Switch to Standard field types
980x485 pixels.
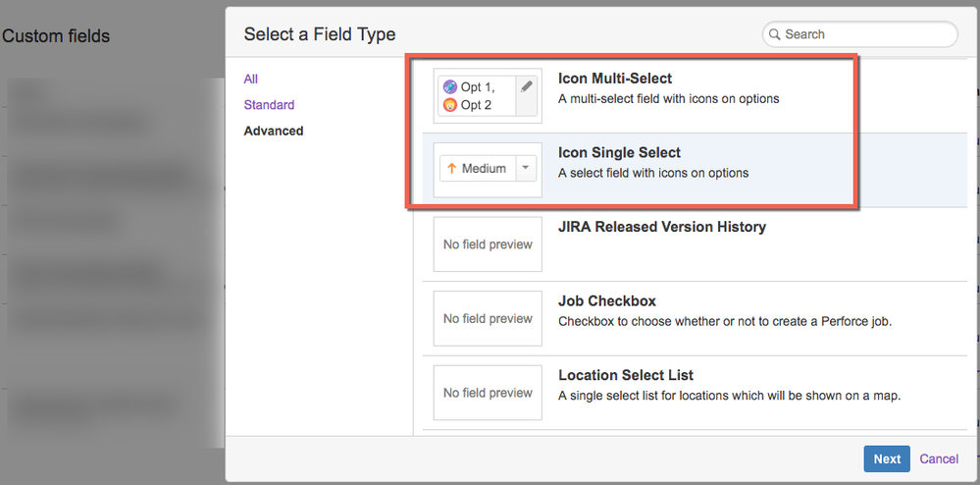(x=269, y=105)
